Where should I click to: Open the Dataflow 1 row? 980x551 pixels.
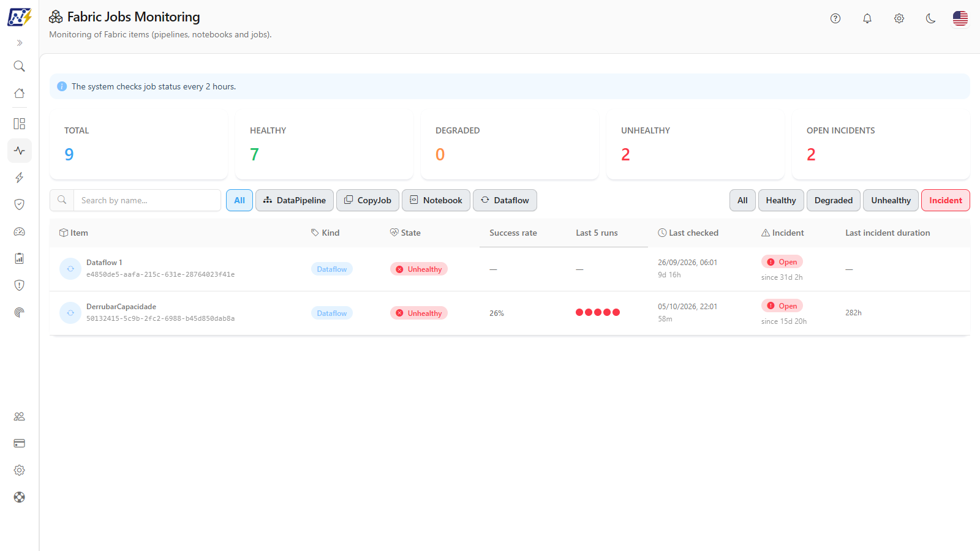pyautogui.click(x=510, y=269)
